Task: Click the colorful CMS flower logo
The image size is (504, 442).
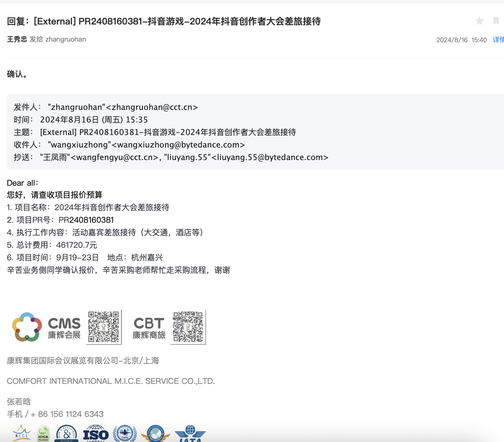Action: pos(27,327)
